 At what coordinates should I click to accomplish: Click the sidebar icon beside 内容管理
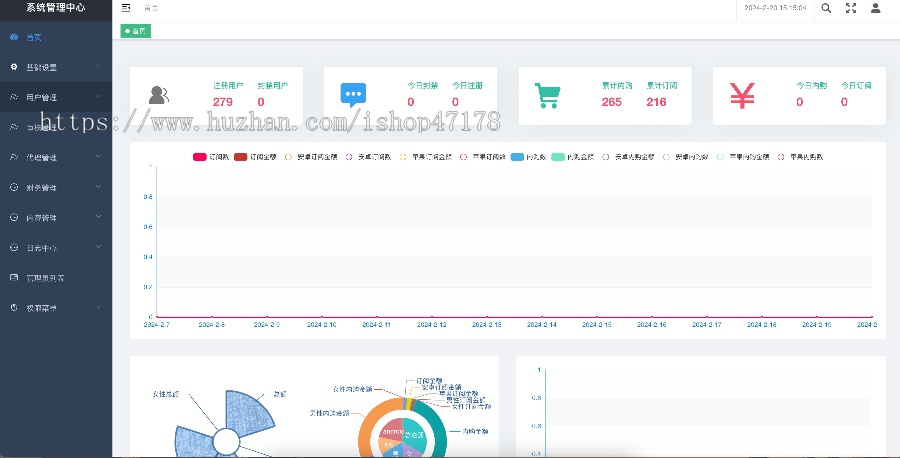[x=14, y=218]
